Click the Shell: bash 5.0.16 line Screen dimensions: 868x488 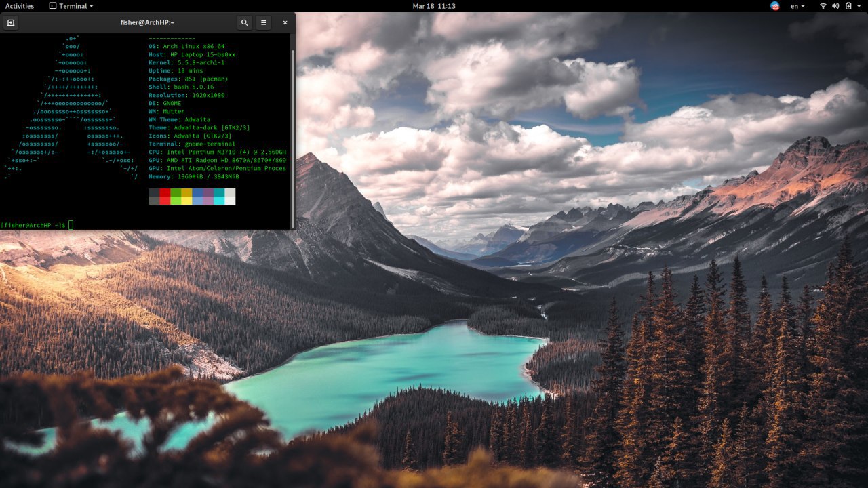(x=181, y=87)
